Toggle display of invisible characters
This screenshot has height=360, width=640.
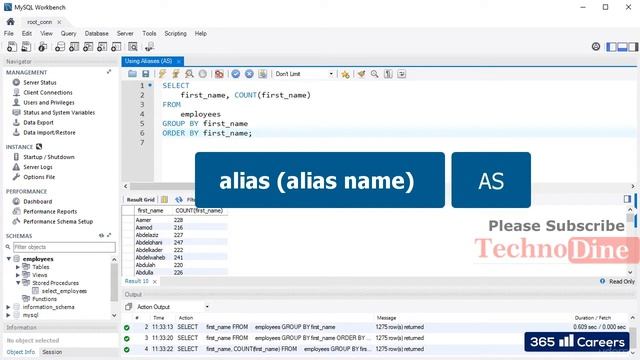click(x=388, y=74)
